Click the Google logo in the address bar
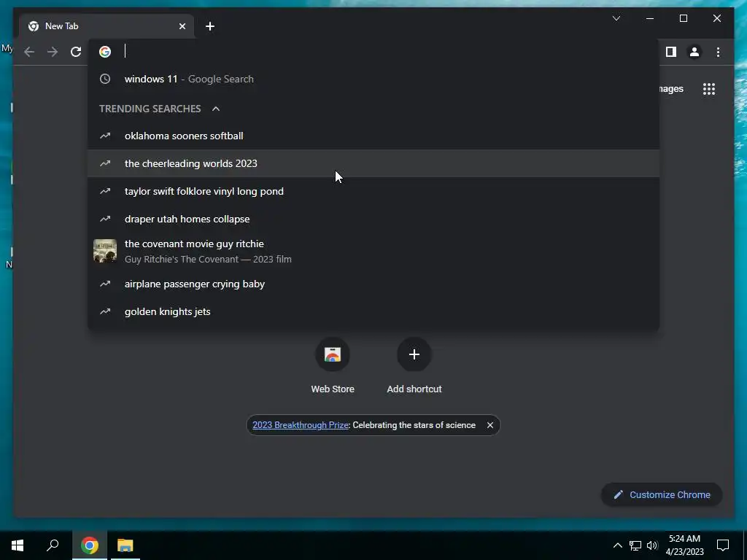This screenshot has height=560, width=747. (x=105, y=52)
